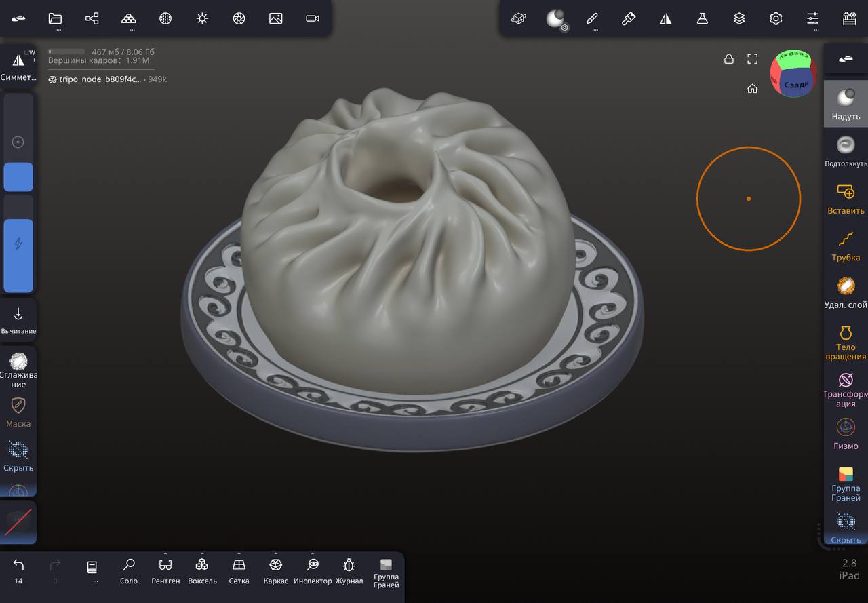Toggle the viewport camera lock icon

729,59
